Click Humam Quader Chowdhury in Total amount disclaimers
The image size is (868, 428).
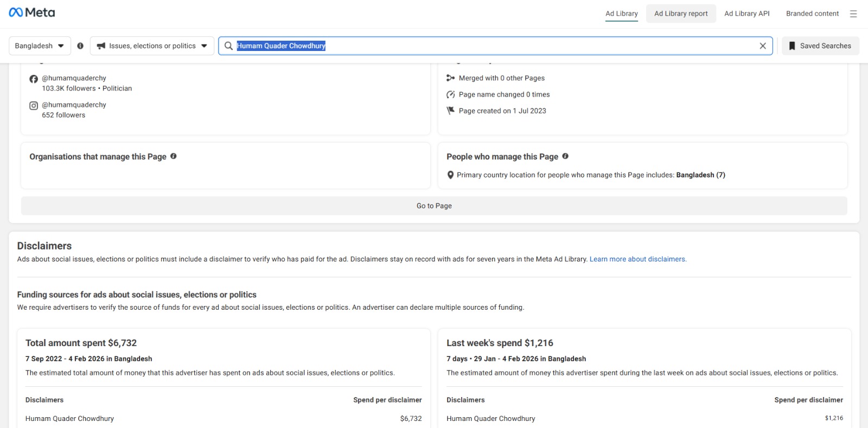click(69, 419)
